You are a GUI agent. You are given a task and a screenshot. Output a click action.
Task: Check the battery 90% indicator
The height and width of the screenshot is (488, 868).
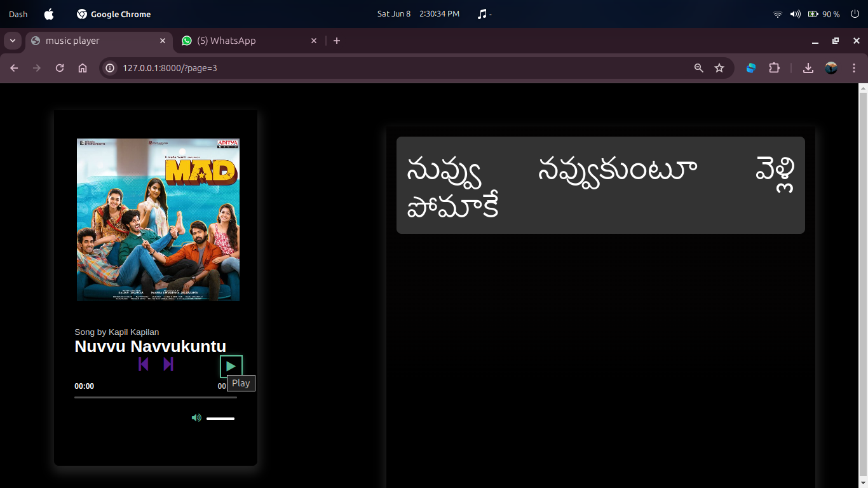coord(824,14)
